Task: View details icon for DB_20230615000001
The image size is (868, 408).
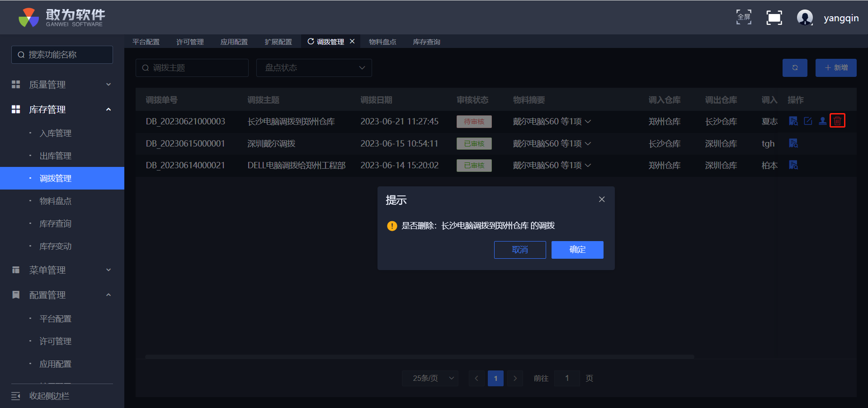Action: tap(793, 143)
